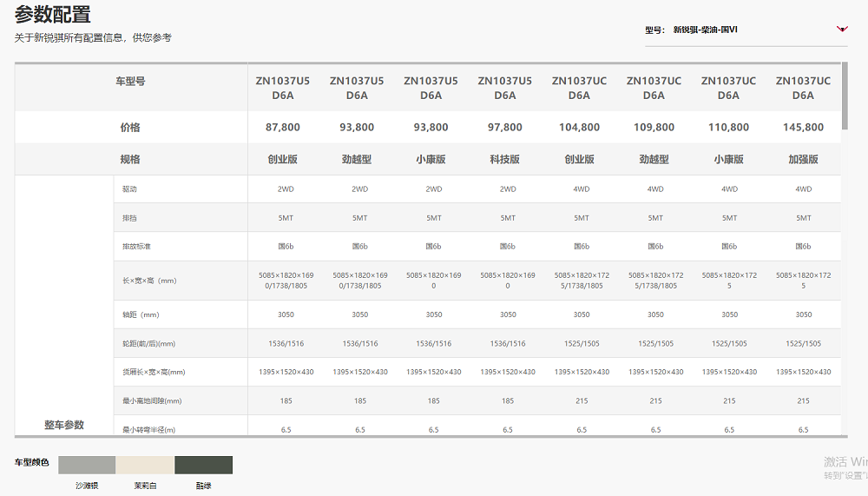Select the 沙滩银 silver color swatch
Screen dimensions: 868x496
(x=87, y=466)
